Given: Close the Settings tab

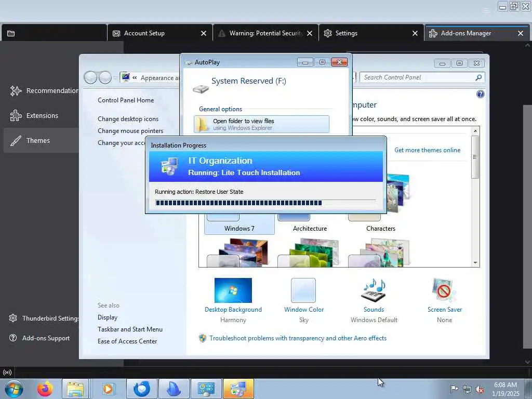Looking at the screenshot, I should tap(415, 33).
